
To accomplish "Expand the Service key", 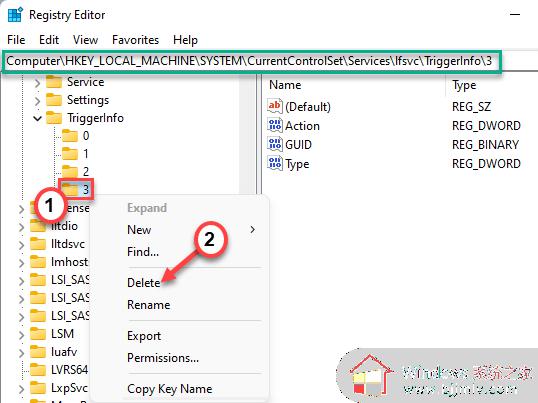I will click(x=37, y=83).
